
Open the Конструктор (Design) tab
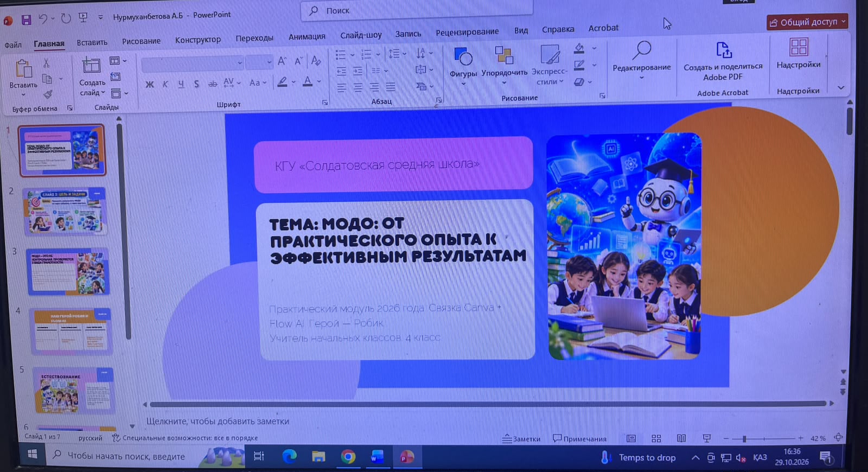(x=197, y=40)
